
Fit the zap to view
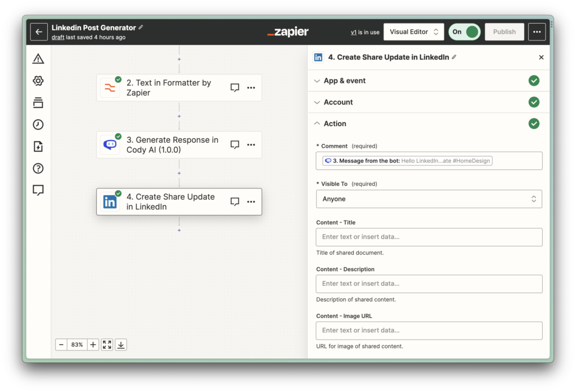click(107, 345)
